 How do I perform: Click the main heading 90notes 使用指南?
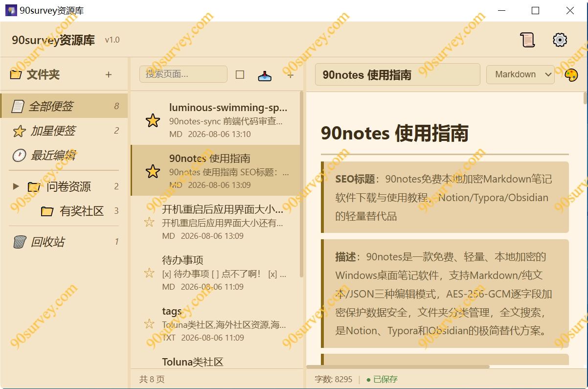(x=395, y=133)
